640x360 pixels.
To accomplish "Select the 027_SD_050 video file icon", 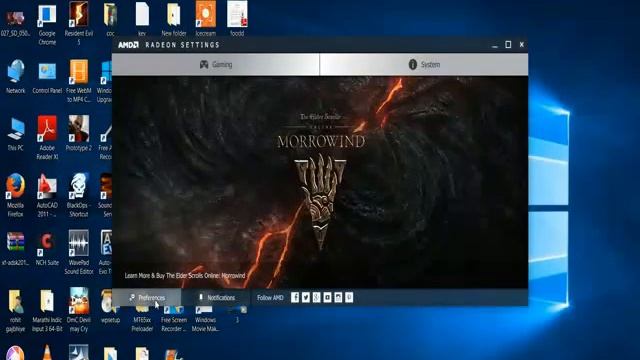I will (16, 24).
